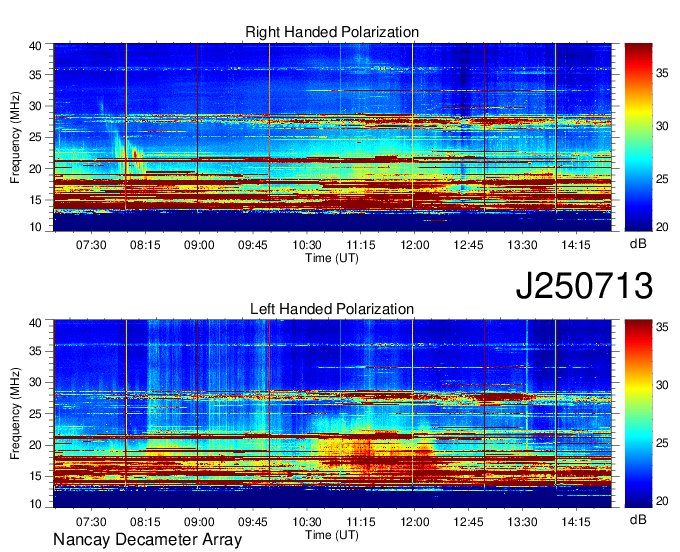
Task: Click the 30 label on Left Handed color bar
Action: (x=662, y=385)
